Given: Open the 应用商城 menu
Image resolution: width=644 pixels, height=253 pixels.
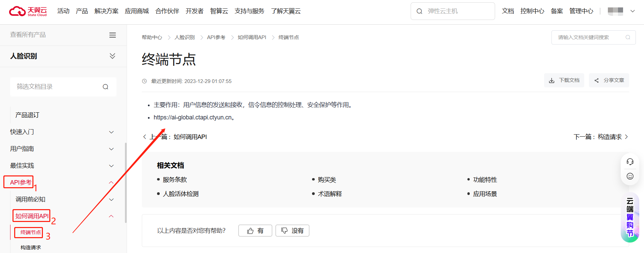Looking at the screenshot, I should coord(137,11).
